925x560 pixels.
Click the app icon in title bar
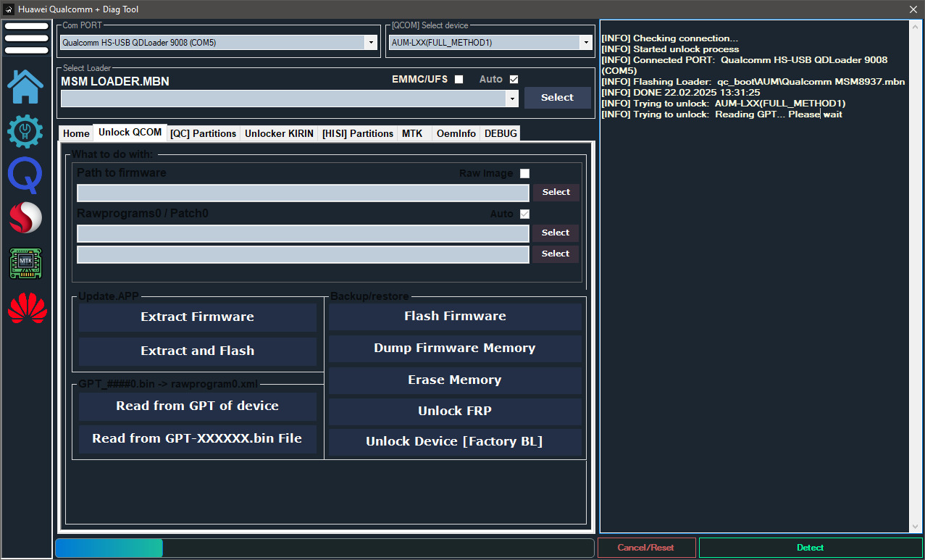click(x=9, y=9)
